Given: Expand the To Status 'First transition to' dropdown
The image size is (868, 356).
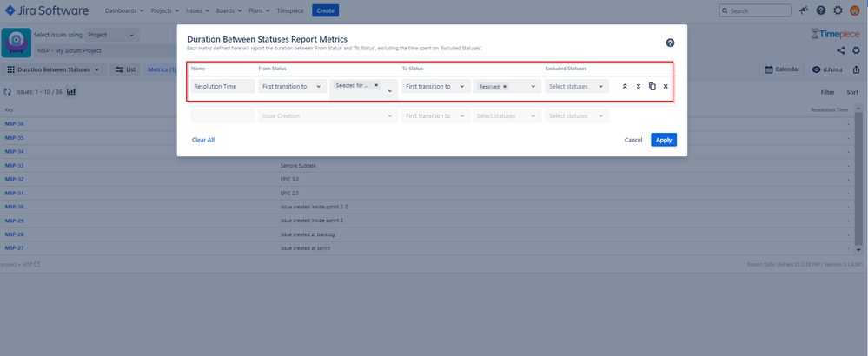Looking at the screenshot, I should point(435,86).
